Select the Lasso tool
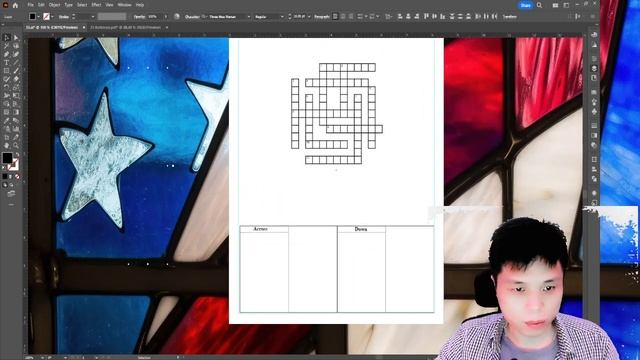This screenshot has height=360, width=640. [16, 46]
